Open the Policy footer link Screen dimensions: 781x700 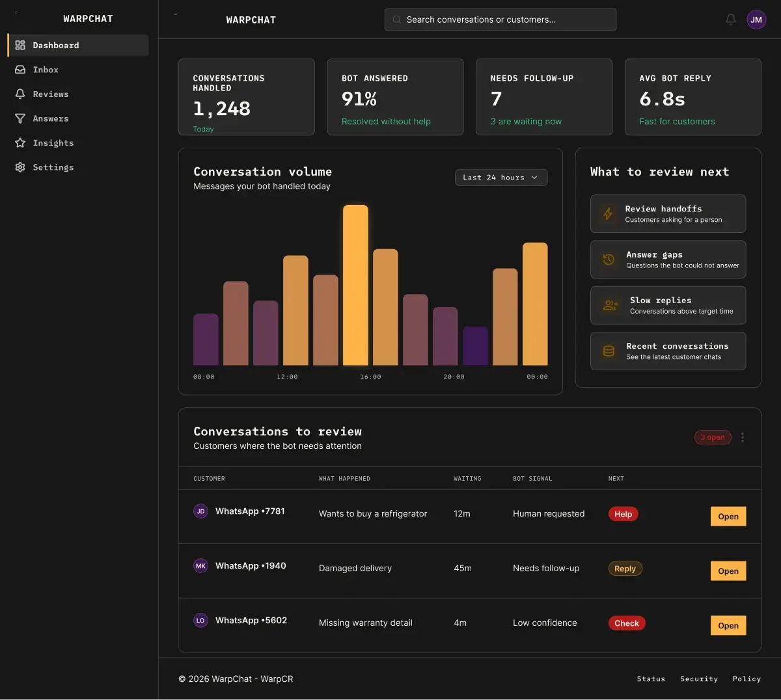pyautogui.click(x=747, y=679)
